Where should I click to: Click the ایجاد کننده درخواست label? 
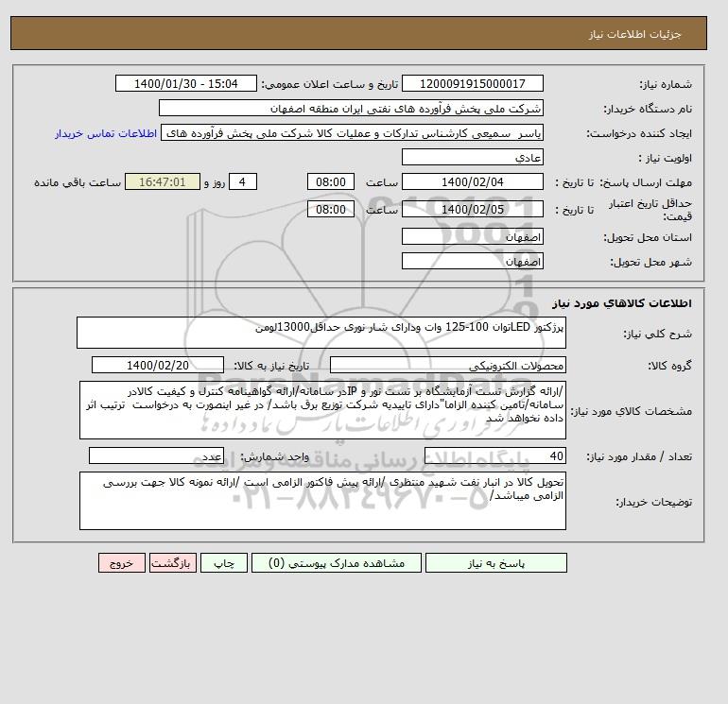pos(639,133)
